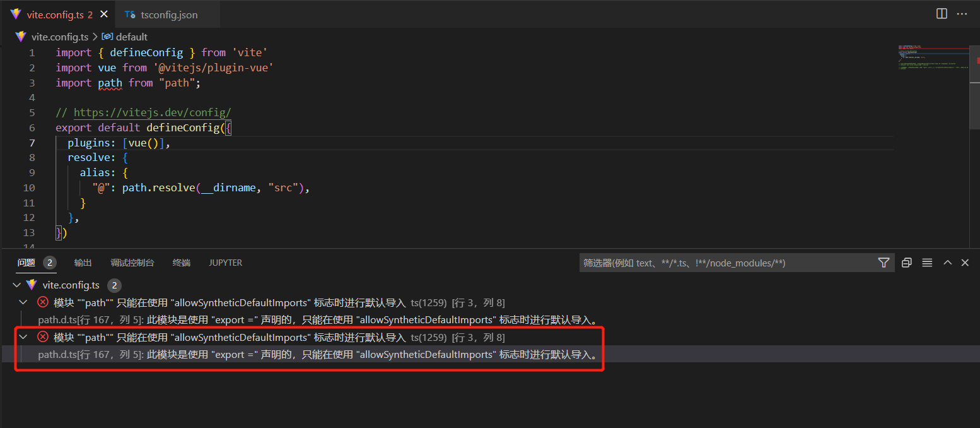Switch to the 终端 panel tab
Screen dimensions: 980x428
pyautogui.click(x=182, y=263)
